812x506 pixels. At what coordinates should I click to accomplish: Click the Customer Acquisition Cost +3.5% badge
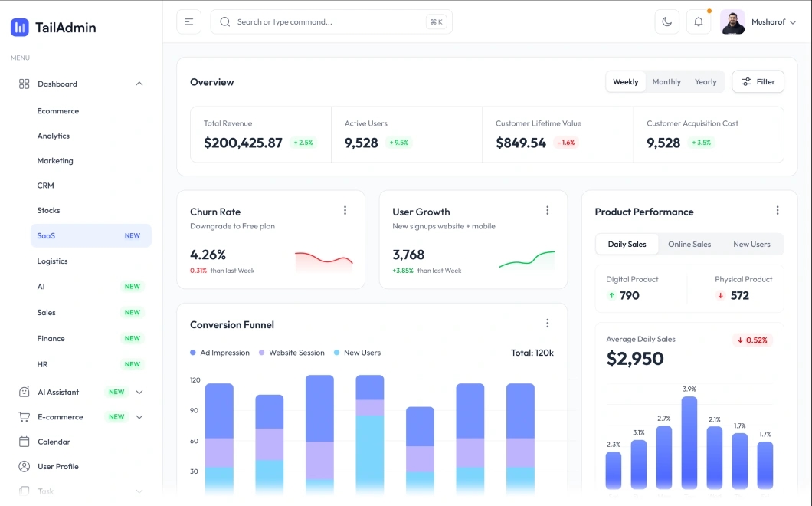[701, 143]
